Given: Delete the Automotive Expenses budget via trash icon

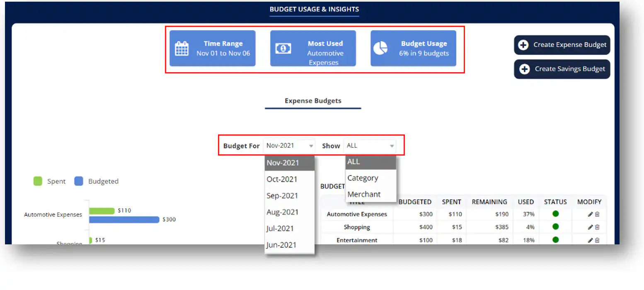Looking at the screenshot, I should [x=597, y=214].
